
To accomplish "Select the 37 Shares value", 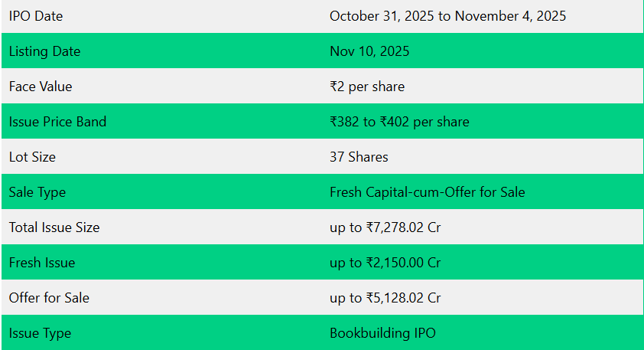I will [359, 157].
